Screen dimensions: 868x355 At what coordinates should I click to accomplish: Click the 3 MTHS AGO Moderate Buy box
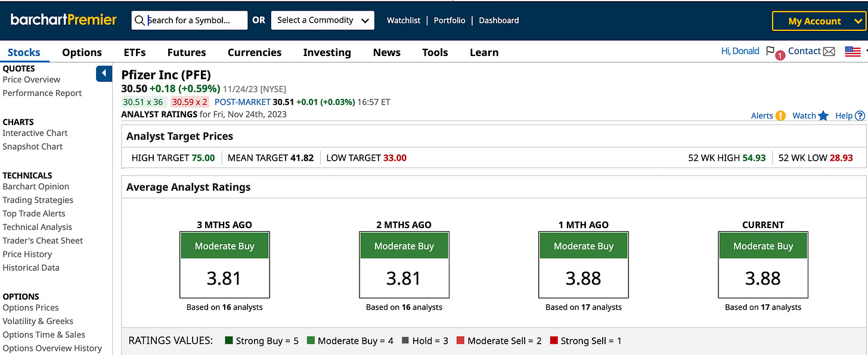(224, 264)
